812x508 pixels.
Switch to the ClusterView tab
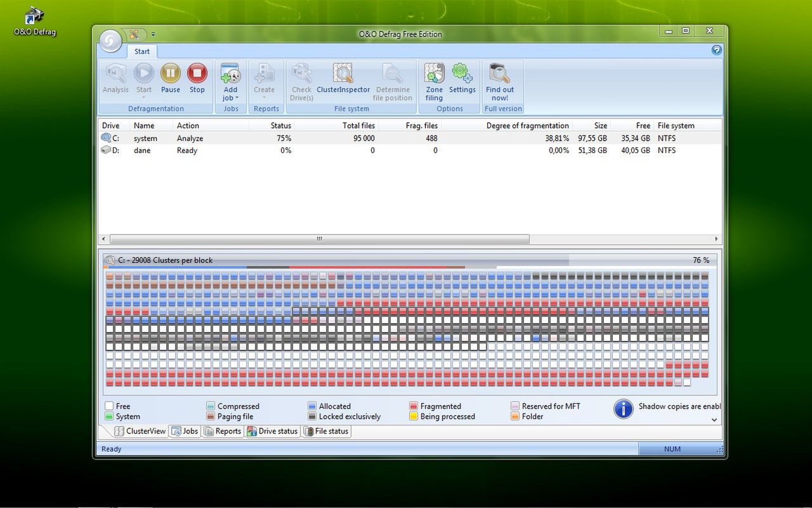(x=140, y=431)
